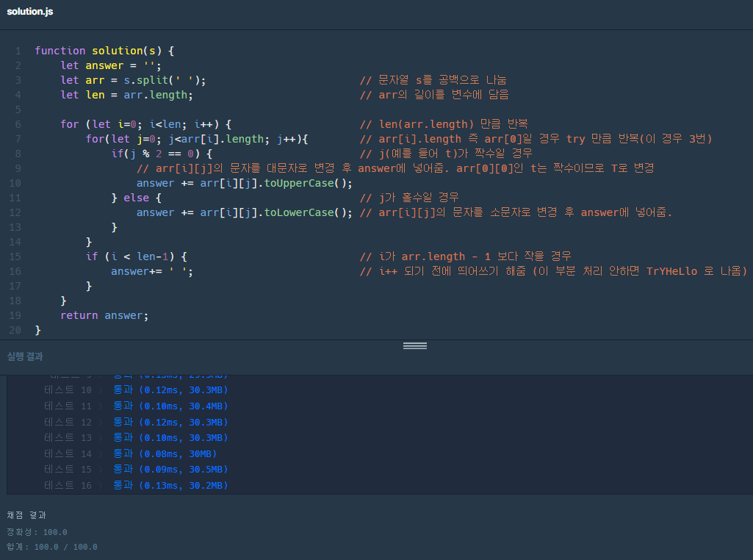
Task: Click the '} else {' line
Action: point(137,198)
